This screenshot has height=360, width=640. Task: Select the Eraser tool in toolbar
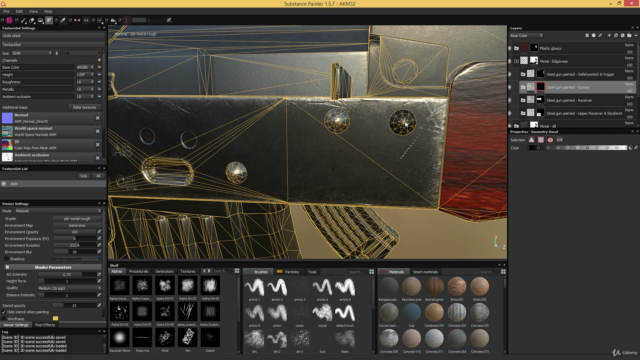(31, 20)
